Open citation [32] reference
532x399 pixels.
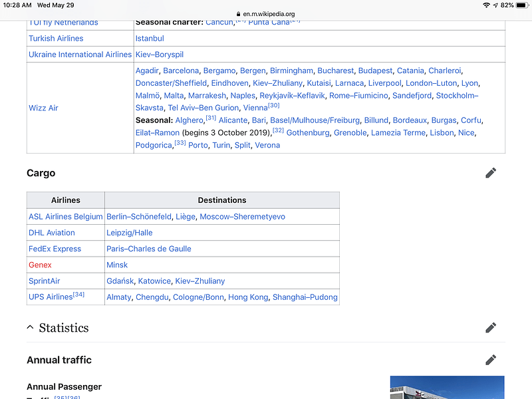pyautogui.click(x=278, y=130)
